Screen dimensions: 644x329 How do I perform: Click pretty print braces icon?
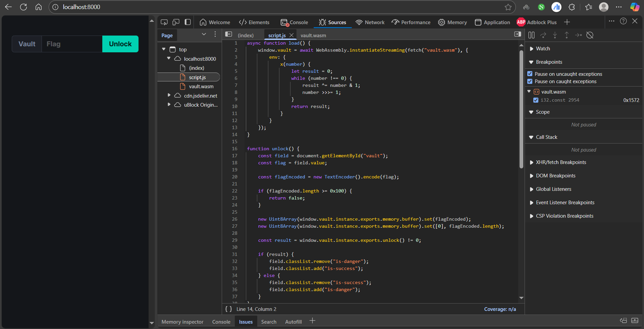click(228, 309)
